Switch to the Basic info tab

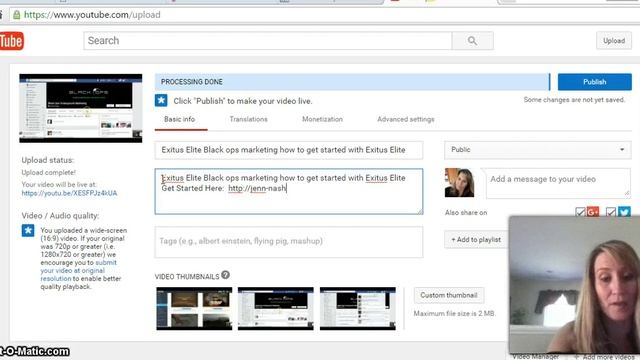tap(180, 120)
